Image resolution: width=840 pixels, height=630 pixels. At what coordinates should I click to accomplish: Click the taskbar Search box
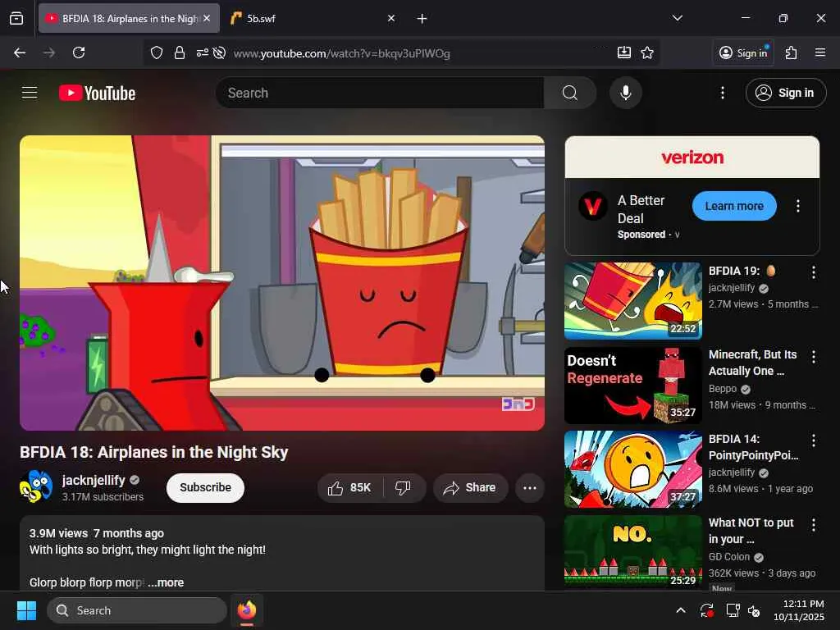(137, 610)
